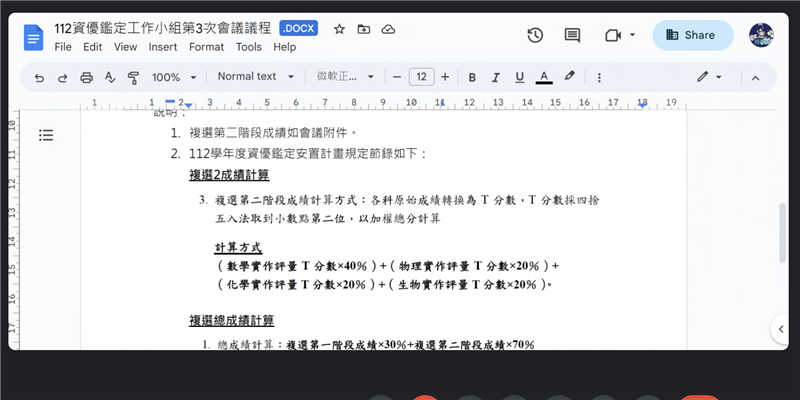
Task: Hide the menus with the collapse chevron
Action: point(756,78)
